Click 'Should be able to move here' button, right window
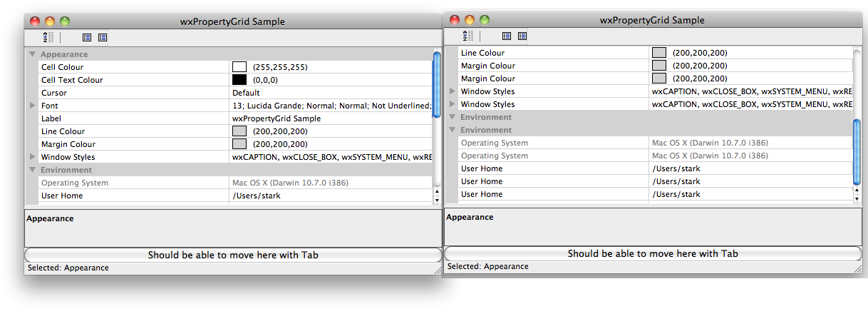This screenshot has width=868, height=309. 653,253
